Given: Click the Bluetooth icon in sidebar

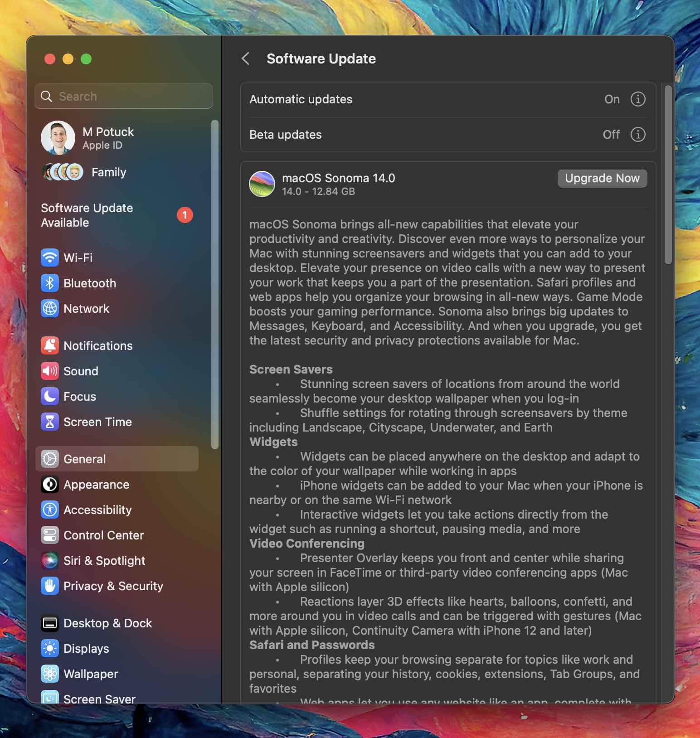Looking at the screenshot, I should (x=50, y=283).
